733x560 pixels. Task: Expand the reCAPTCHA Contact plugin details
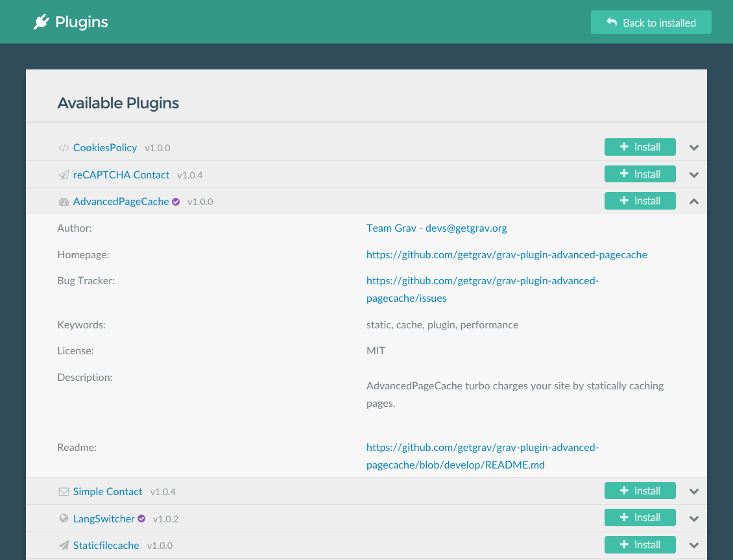point(693,175)
